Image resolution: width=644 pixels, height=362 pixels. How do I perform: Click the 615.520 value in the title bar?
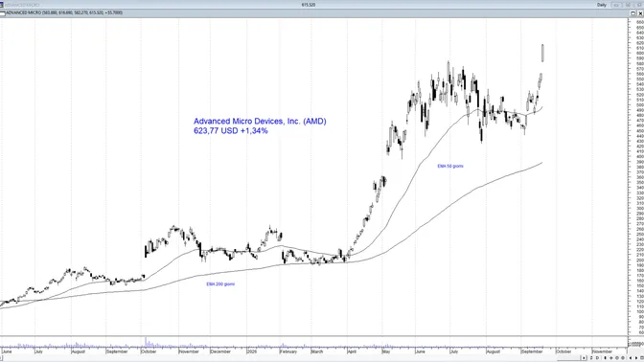pos(308,5)
